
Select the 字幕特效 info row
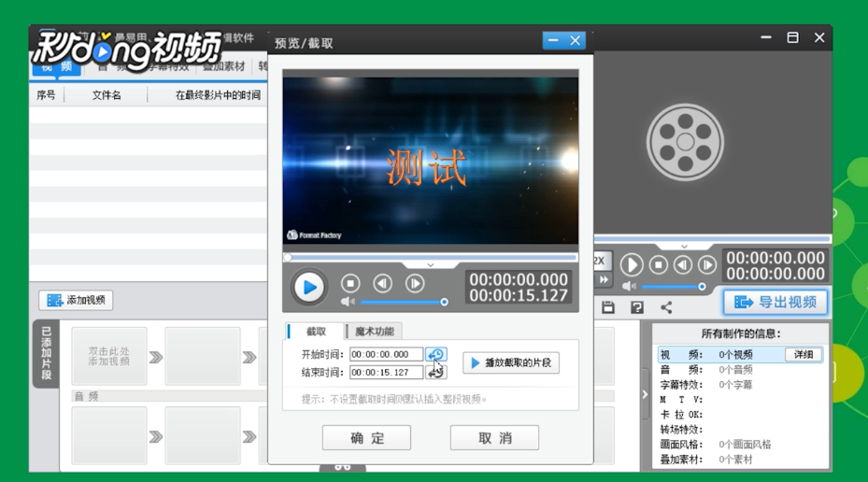coord(741,385)
